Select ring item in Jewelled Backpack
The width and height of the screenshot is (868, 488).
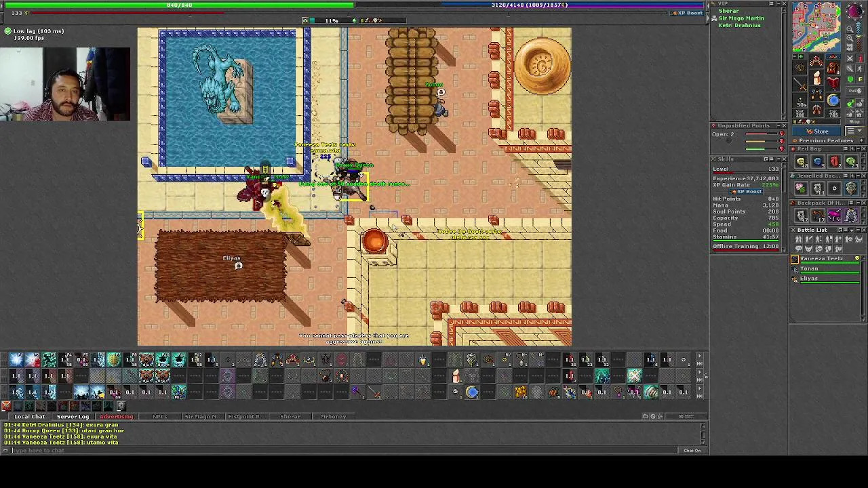(834, 188)
